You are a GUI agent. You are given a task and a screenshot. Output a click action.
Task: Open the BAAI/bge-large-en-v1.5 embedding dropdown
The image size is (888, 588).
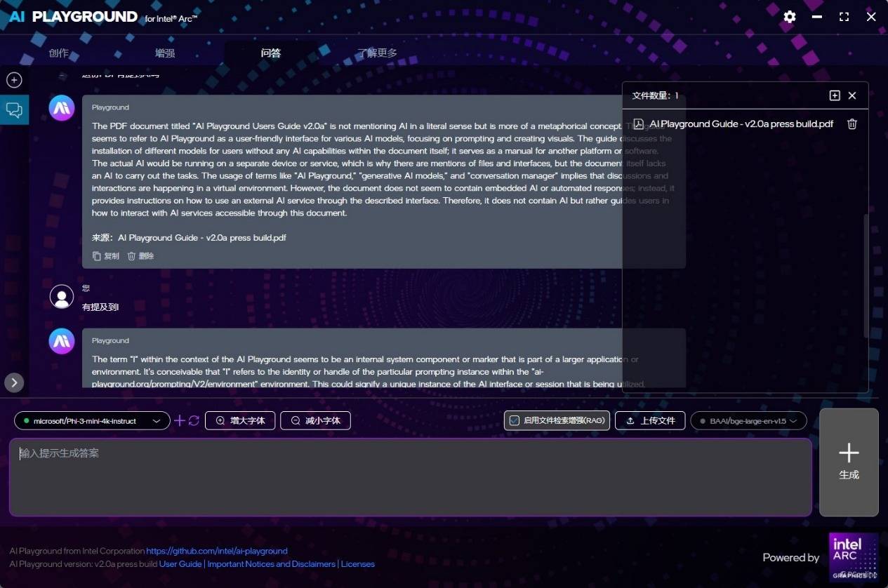(748, 421)
